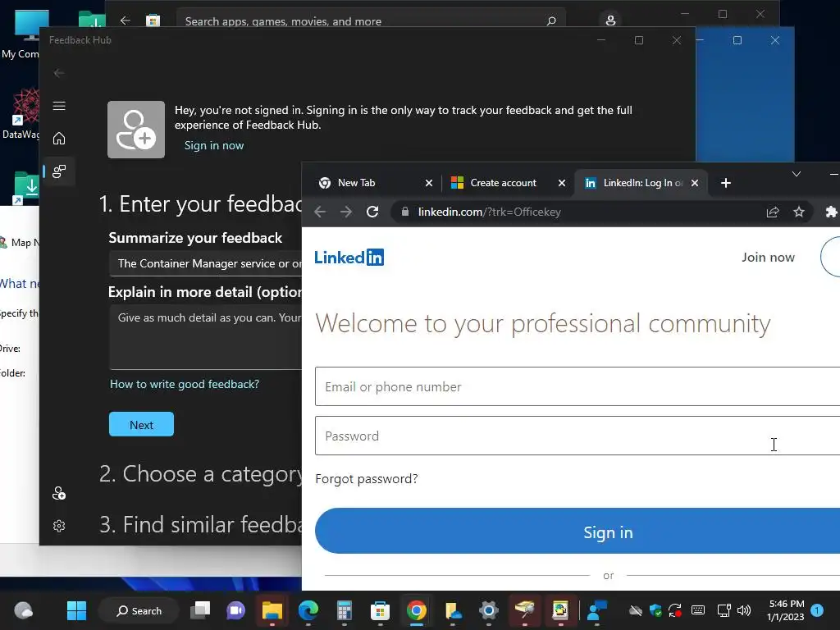Open 'How to write good feedback?' link
The image size is (840, 630).
[185, 384]
